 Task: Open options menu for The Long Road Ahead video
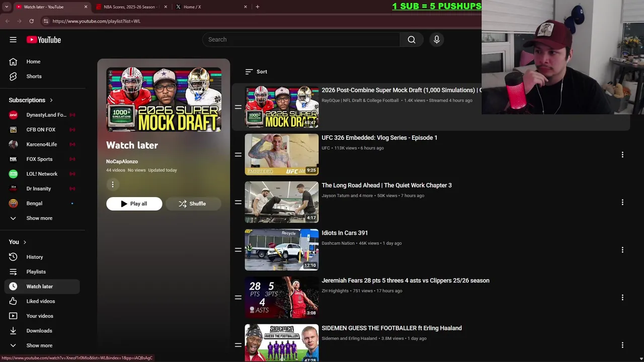pos(622,202)
